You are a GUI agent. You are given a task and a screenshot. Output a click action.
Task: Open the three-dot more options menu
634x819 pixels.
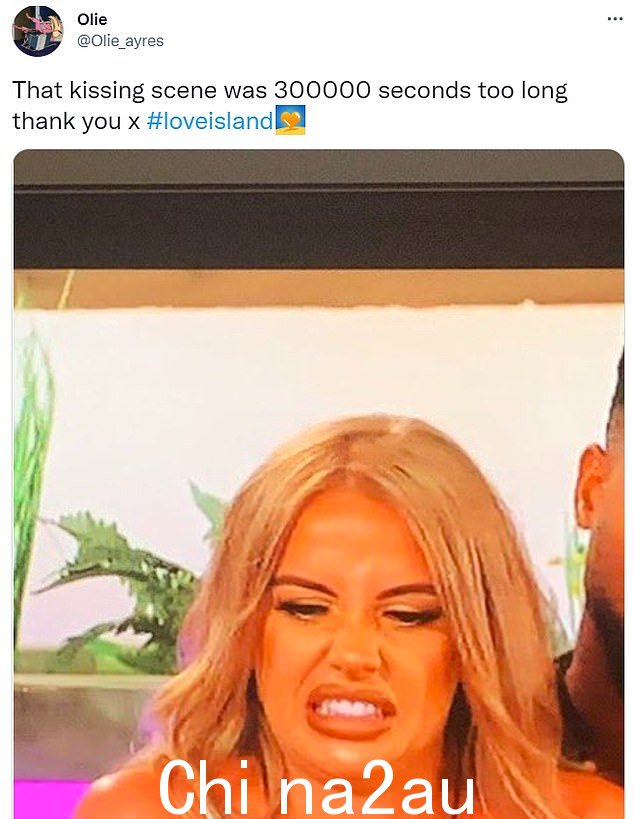[615, 19]
